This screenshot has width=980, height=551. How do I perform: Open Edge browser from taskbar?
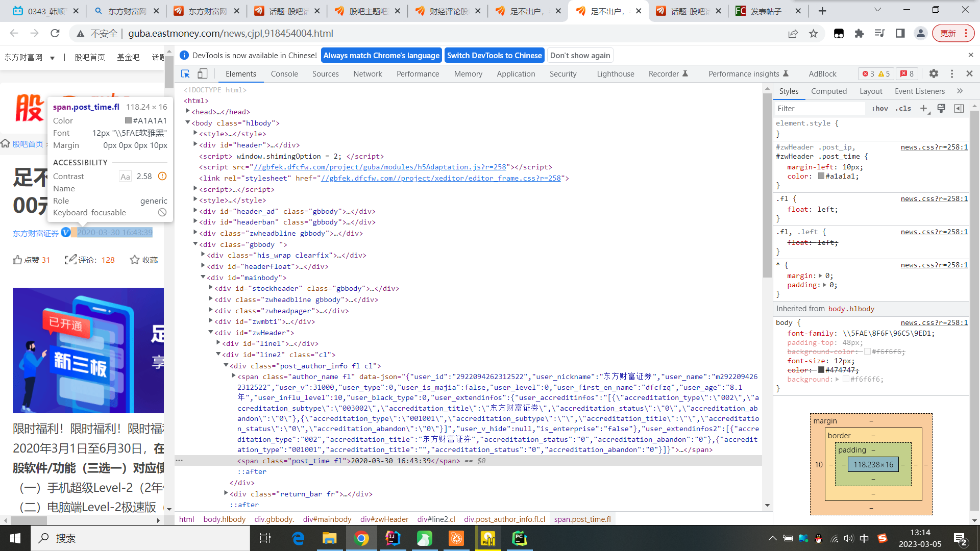coord(298,538)
